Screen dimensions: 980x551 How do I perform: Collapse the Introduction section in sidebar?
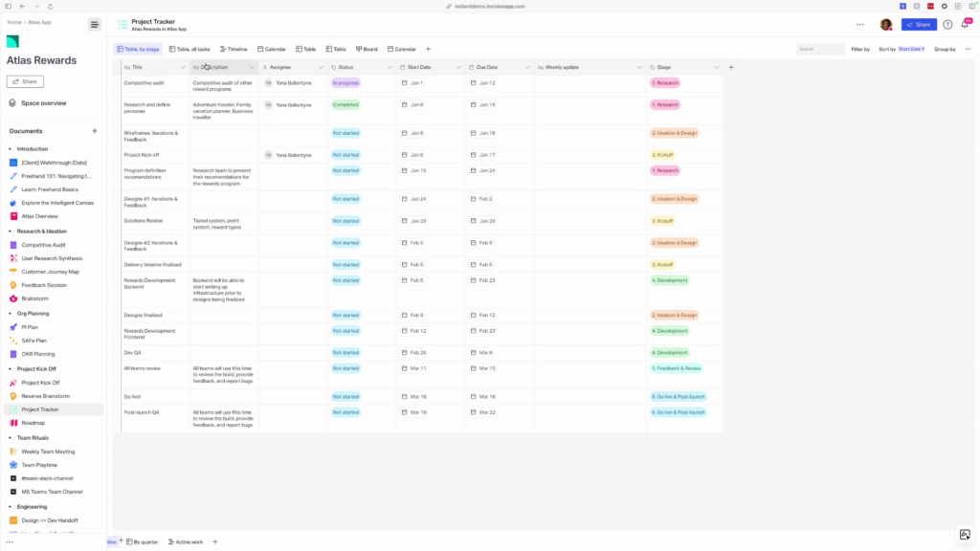click(x=10, y=149)
